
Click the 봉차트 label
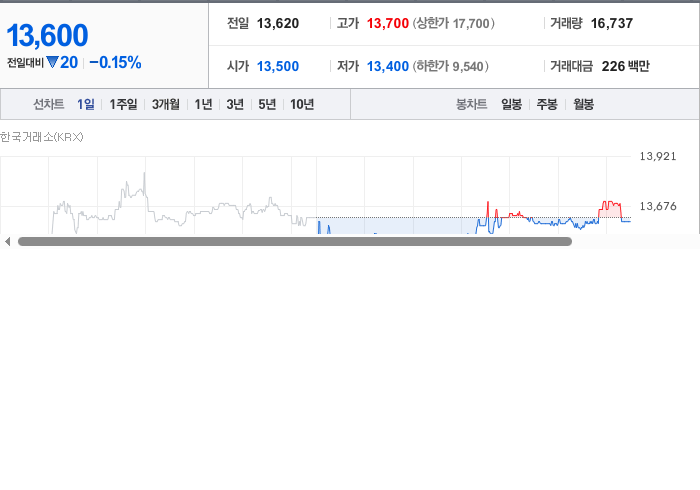tap(471, 104)
